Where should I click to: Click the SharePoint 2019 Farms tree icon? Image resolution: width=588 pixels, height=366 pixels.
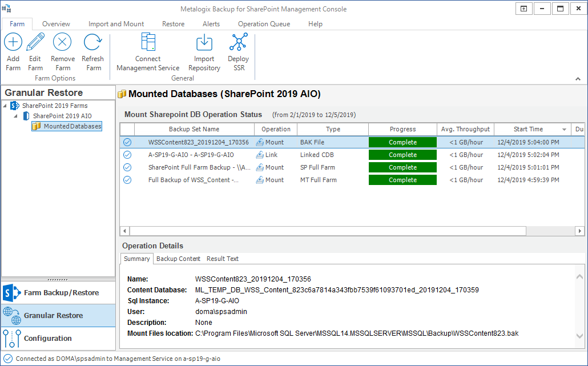coord(15,106)
